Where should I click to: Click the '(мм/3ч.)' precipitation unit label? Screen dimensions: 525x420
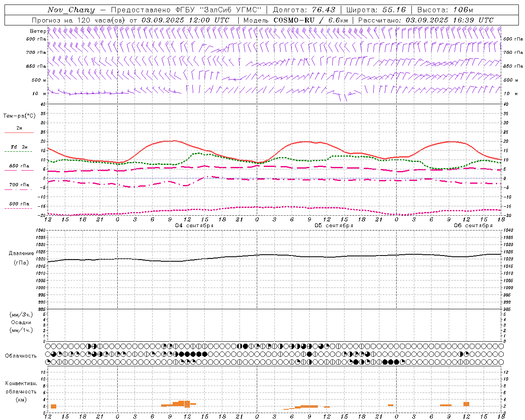point(21,315)
